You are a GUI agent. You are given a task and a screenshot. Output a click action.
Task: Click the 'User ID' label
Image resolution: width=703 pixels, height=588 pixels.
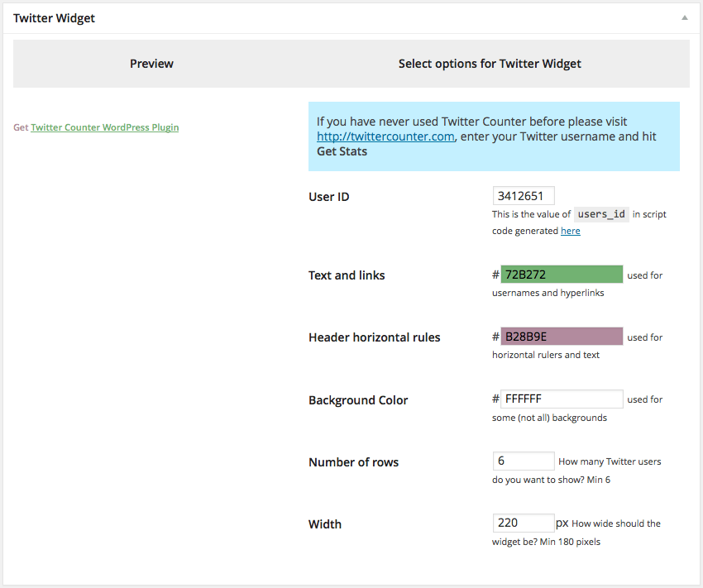pos(328,197)
